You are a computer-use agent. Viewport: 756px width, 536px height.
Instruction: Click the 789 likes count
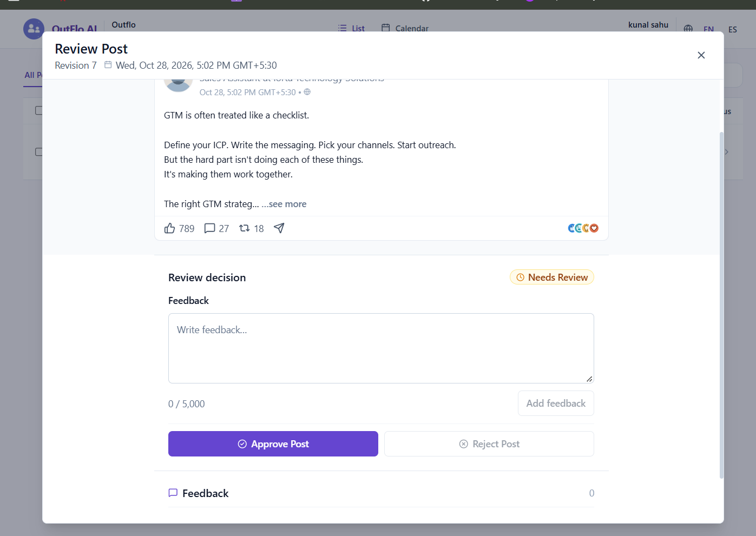[x=187, y=229]
